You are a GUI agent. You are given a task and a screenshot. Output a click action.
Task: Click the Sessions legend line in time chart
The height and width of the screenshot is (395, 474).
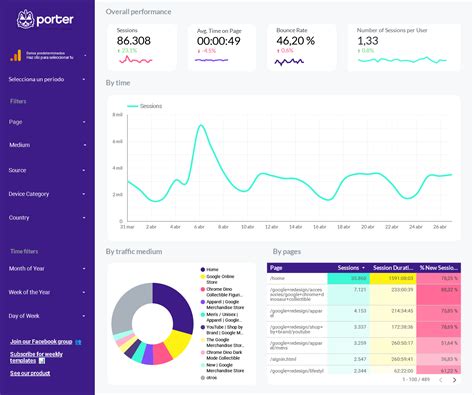[132, 106]
